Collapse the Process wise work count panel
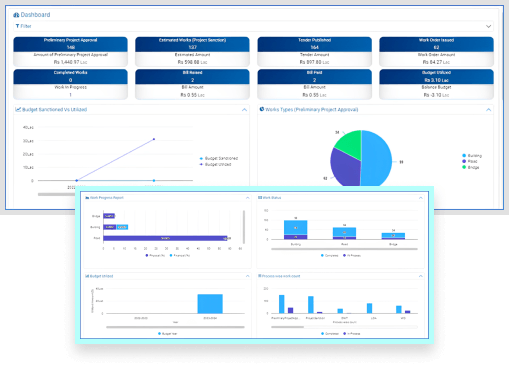509x367 pixels. (x=420, y=276)
